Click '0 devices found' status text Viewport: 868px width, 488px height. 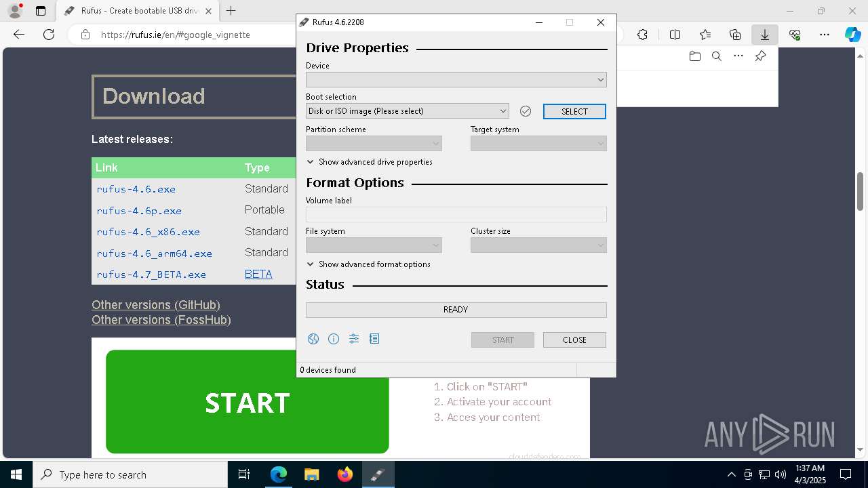[328, 370]
